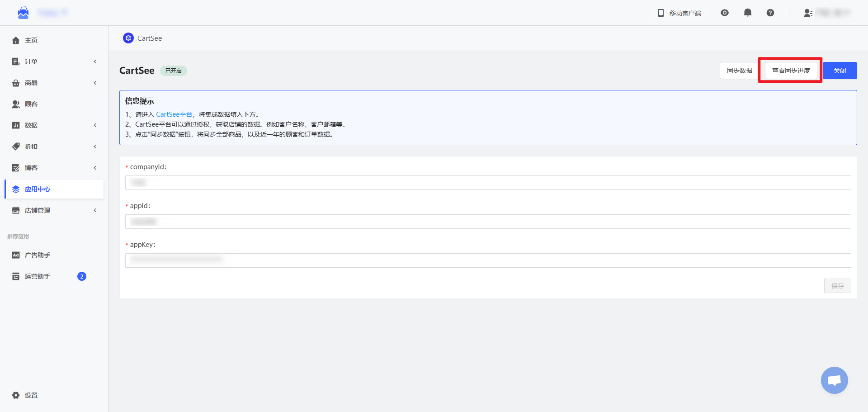
Task: Click the 保存 button
Action: [837, 286]
